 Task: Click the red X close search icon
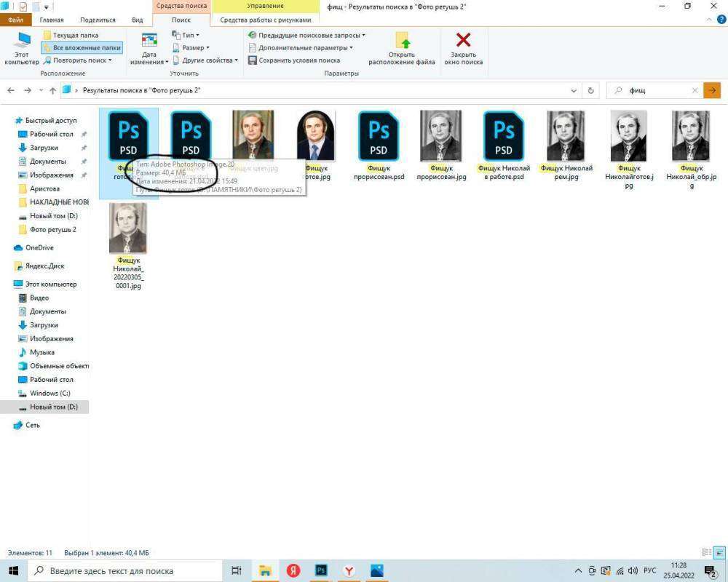point(463,41)
